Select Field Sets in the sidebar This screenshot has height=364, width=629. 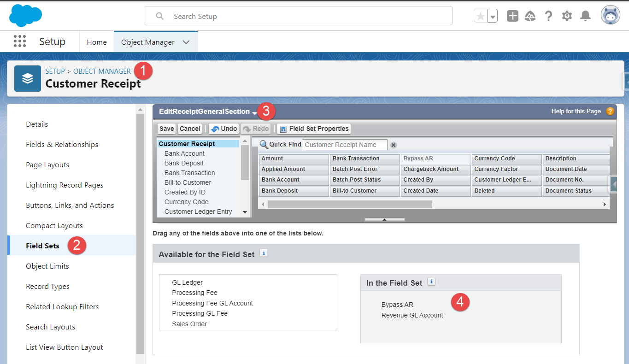pyautogui.click(x=42, y=246)
